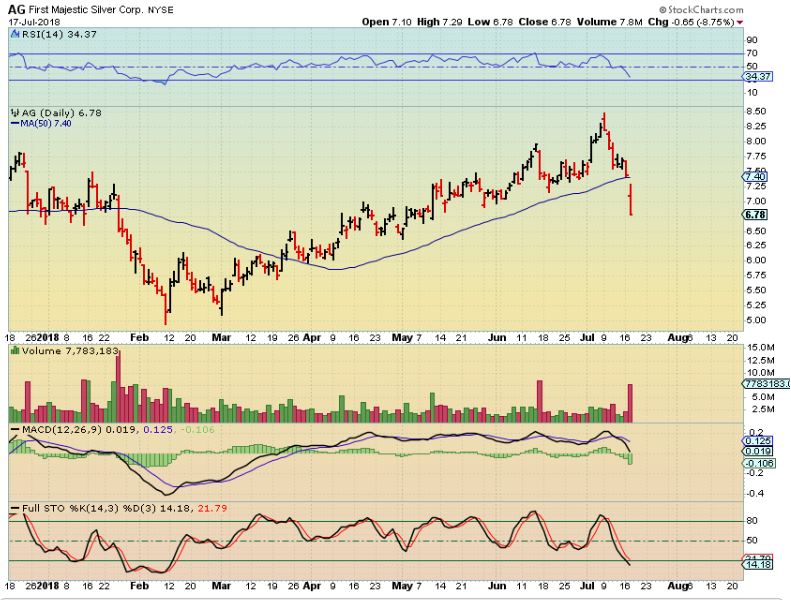Viewport: 791px width, 600px height.
Task: Click the MACD signal value 0.125 in legend
Action: tap(158, 430)
